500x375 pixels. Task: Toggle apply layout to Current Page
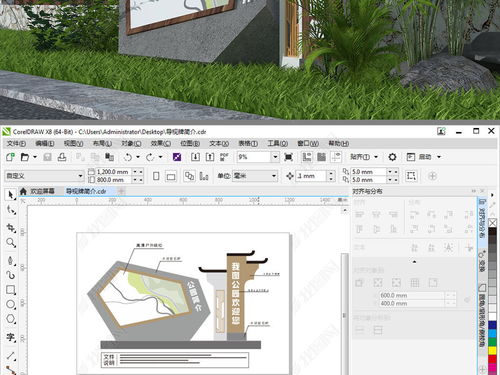[x=204, y=176]
